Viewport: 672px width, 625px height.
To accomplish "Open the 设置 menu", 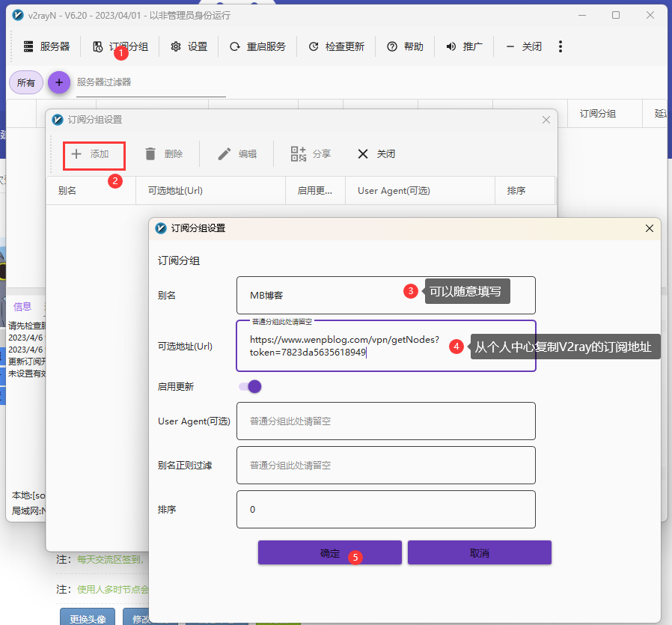I will point(189,46).
